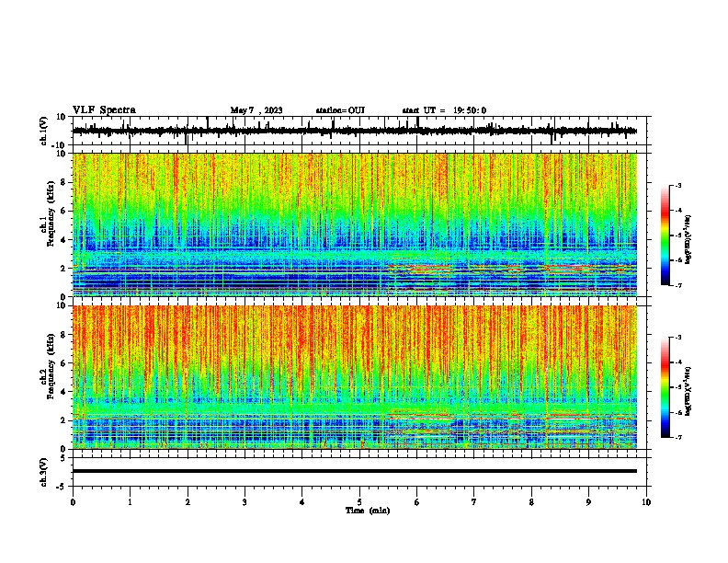The width and height of the screenshot is (728, 563).
Task: Click the ch.1 colorbar '-3' label
Action: [x=678, y=185]
